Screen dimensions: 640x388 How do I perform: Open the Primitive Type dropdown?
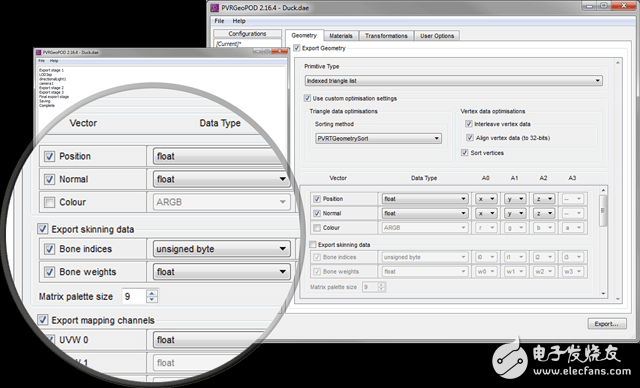[x=453, y=81]
